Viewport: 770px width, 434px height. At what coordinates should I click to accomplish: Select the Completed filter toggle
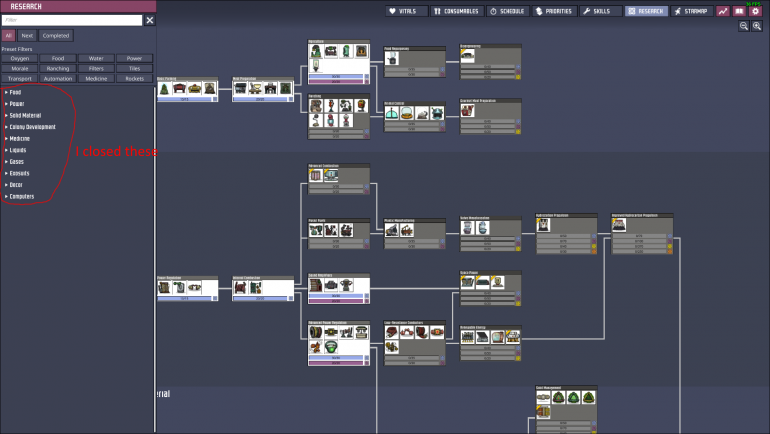(55, 35)
